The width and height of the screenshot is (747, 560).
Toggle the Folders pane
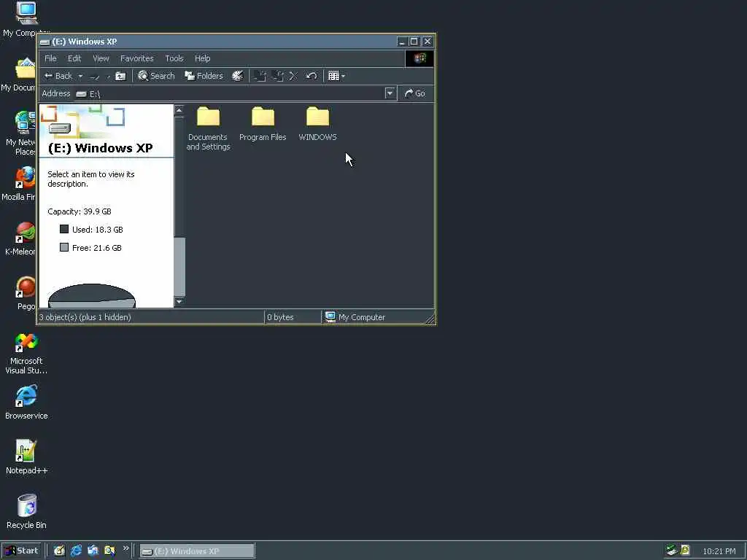(204, 76)
